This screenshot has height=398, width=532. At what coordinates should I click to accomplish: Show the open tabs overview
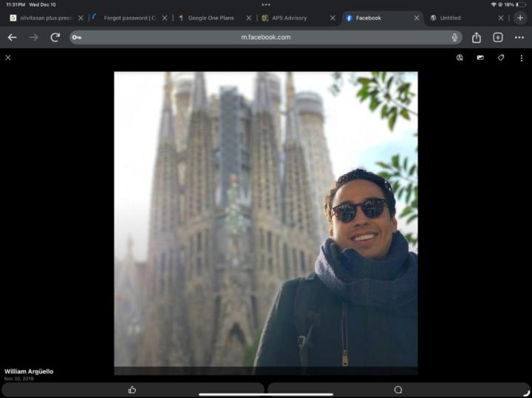(x=498, y=38)
